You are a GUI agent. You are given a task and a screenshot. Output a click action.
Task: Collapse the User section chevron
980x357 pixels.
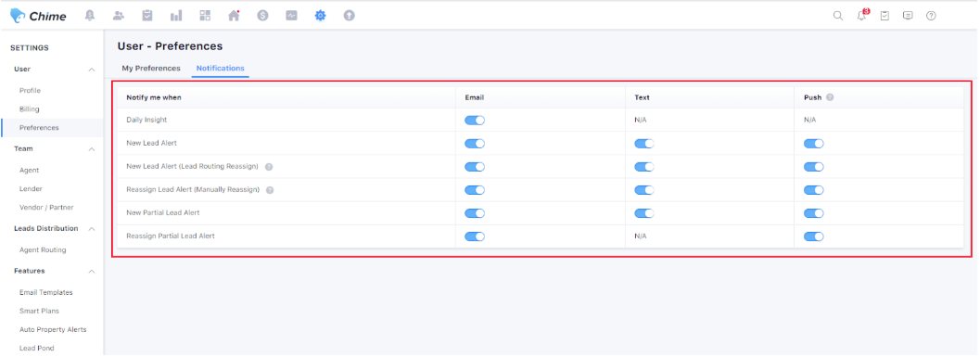coord(91,70)
